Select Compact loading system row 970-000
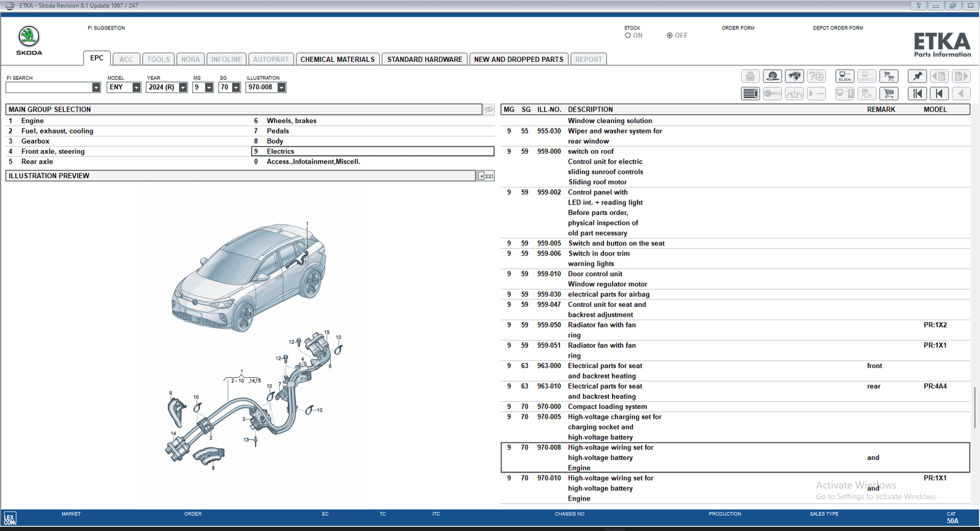 [x=606, y=407]
